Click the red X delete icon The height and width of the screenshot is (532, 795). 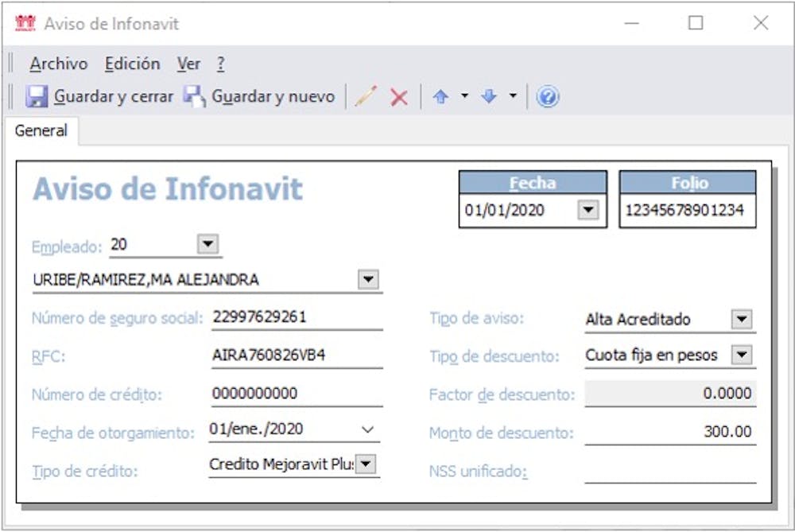click(x=399, y=97)
